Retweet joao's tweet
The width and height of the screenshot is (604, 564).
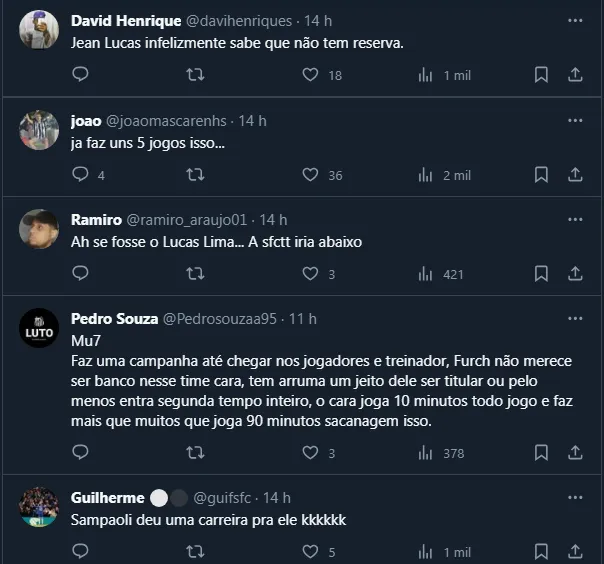196,175
